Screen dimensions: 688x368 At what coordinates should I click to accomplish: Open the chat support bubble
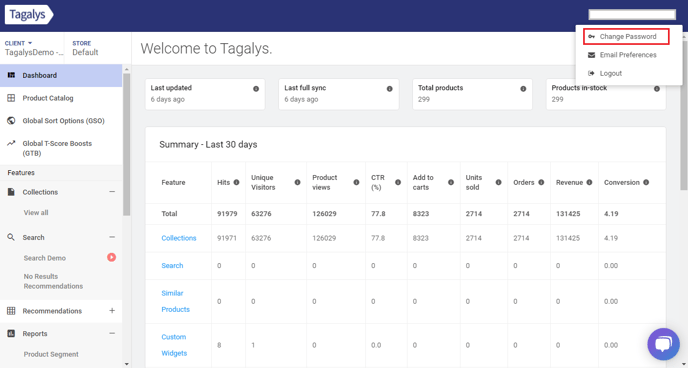pos(663,344)
